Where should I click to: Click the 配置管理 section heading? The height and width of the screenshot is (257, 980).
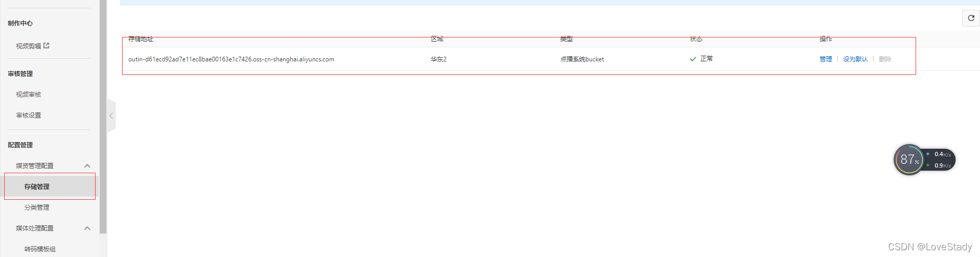pos(20,145)
